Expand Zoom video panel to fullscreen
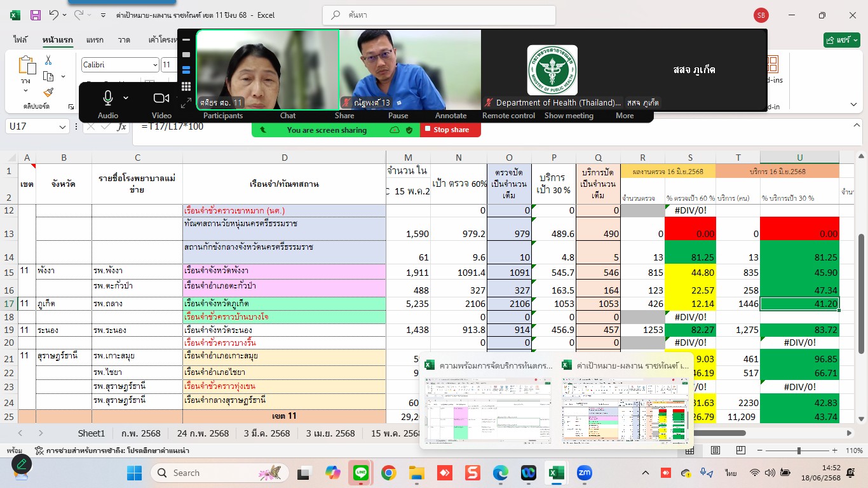868x488 pixels. pos(186,102)
